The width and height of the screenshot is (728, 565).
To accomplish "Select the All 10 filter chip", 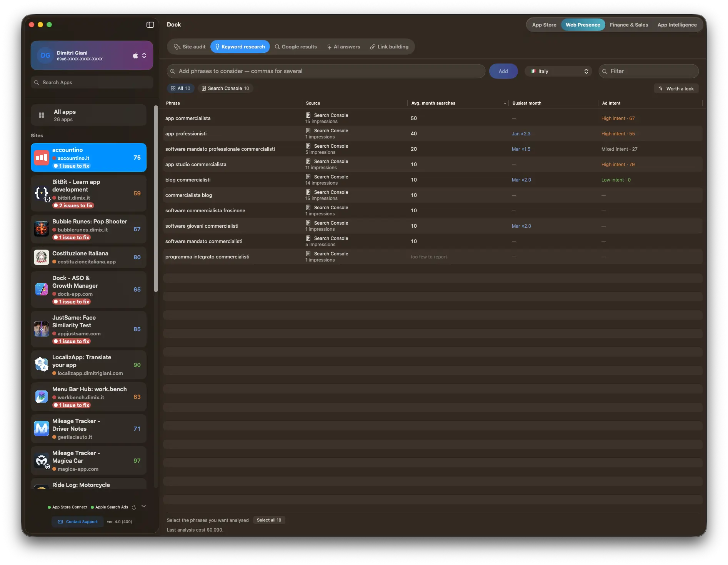I will click(181, 88).
